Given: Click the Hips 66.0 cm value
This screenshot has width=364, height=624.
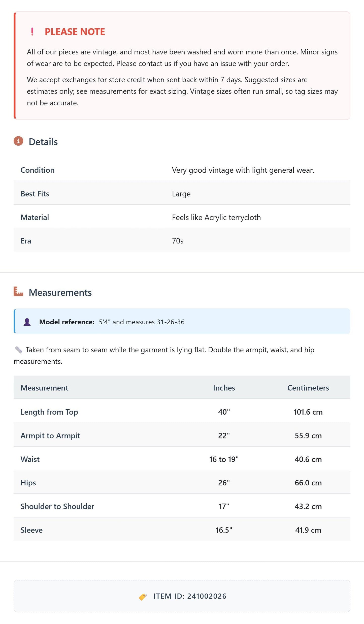Looking at the screenshot, I should coord(308,483).
